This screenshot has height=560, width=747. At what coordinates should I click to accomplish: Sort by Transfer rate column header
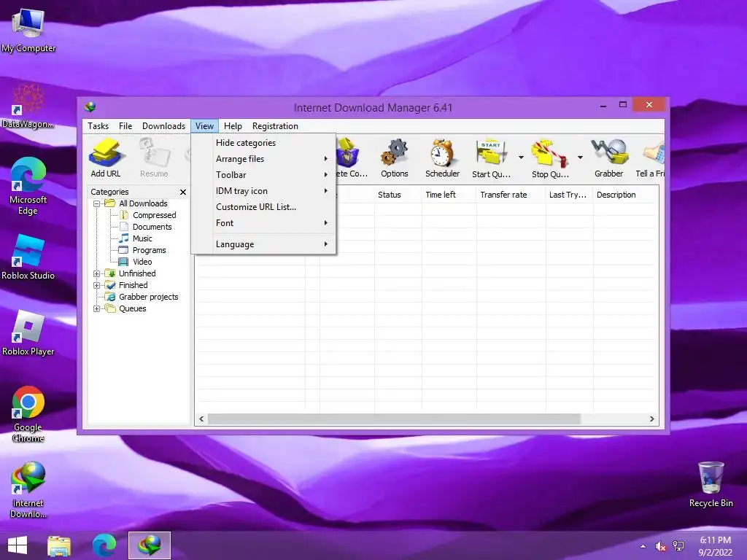(x=511, y=195)
